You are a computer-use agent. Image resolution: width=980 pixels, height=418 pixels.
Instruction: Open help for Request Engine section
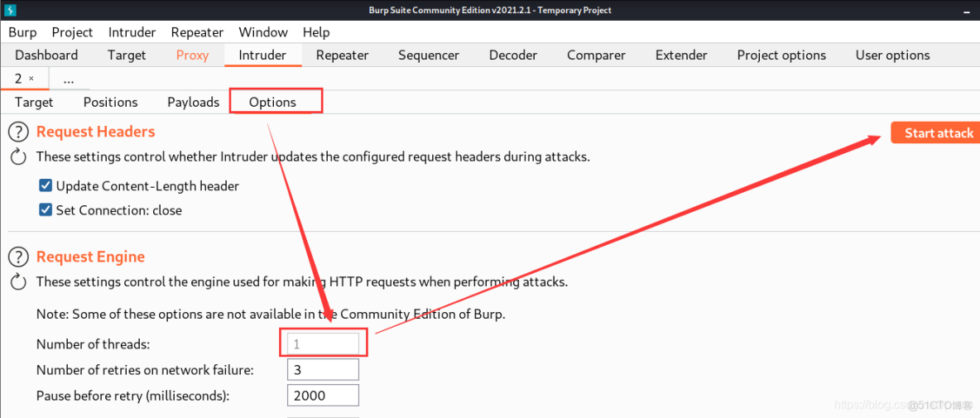[x=19, y=257]
